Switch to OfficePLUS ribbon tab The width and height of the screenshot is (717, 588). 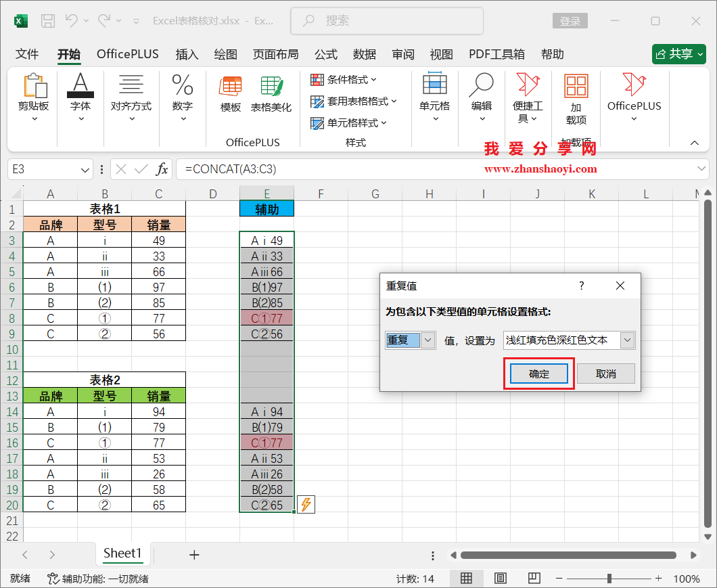pos(128,54)
